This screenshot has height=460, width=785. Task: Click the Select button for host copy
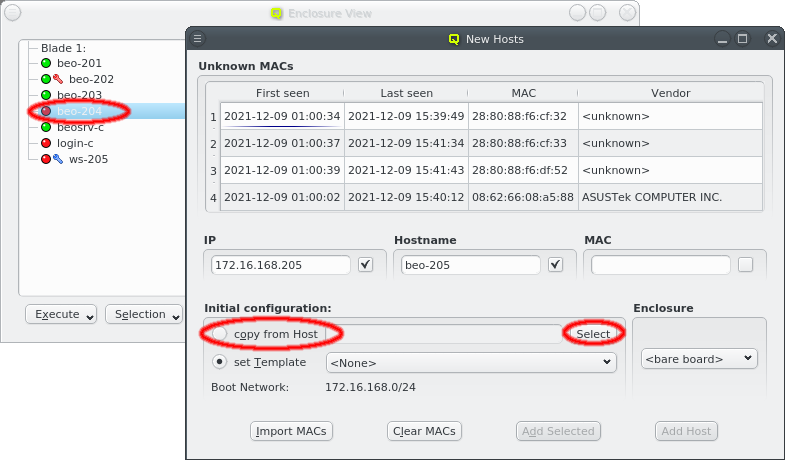593,334
